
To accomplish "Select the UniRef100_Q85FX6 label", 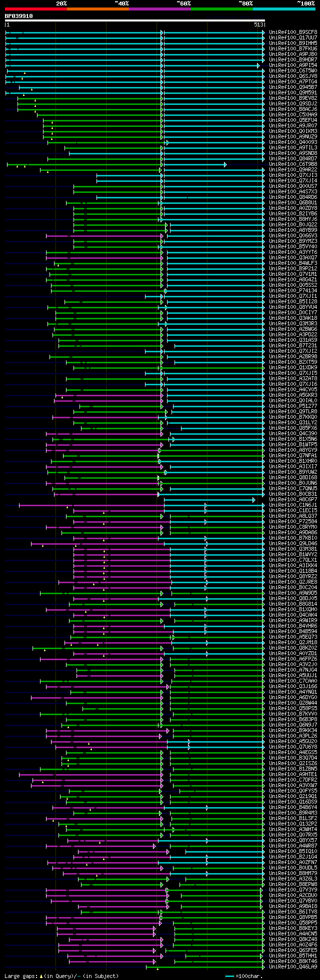I will 293,428.
